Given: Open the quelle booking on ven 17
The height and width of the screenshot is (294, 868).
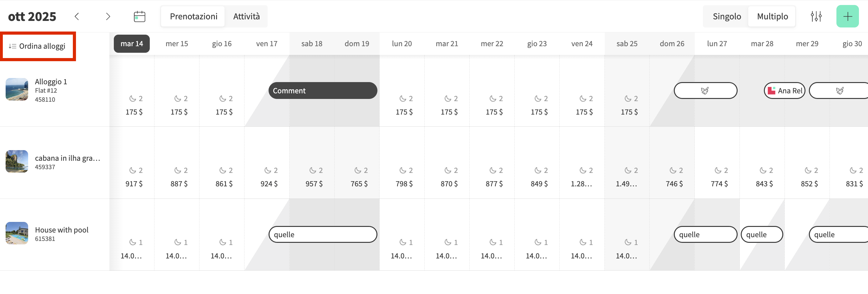Looking at the screenshot, I should 322,234.
